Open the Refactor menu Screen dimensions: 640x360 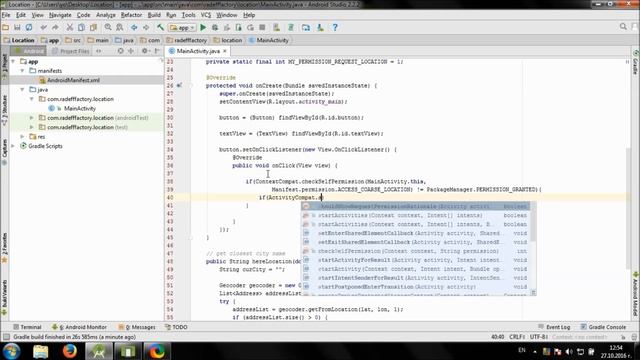click(131, 15)
